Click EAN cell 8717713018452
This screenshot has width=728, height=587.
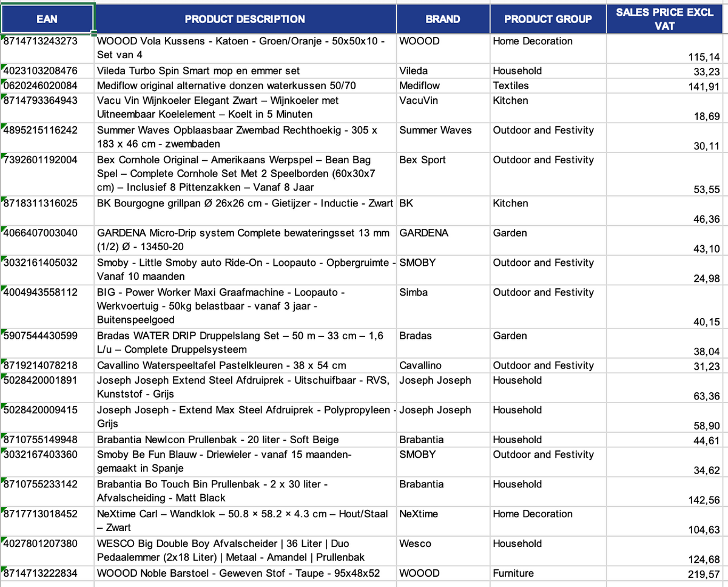47,521
